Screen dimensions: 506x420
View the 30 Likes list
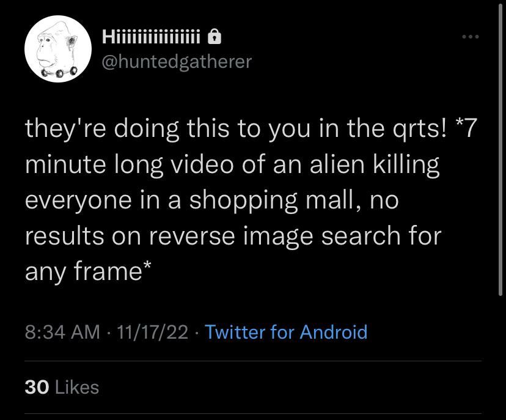(x=62, y=387)
